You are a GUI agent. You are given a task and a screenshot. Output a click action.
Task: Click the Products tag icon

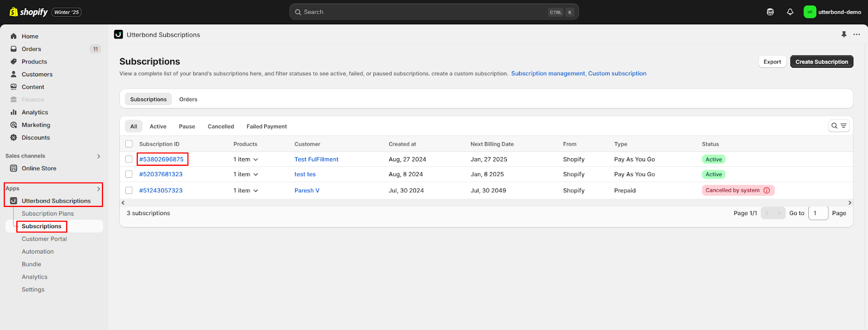[14, 62]
